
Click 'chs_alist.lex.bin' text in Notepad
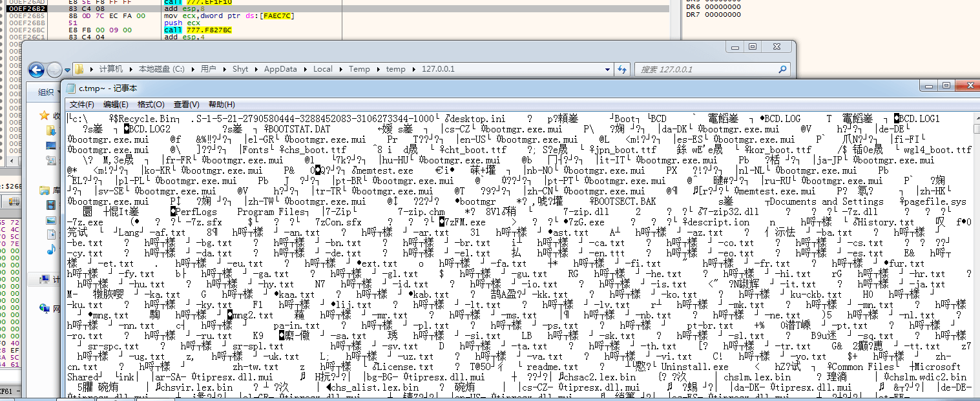[x=375, y=387]
